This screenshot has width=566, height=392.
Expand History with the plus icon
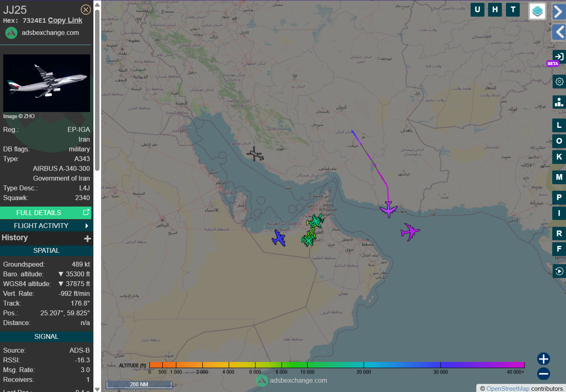point(87,239)
